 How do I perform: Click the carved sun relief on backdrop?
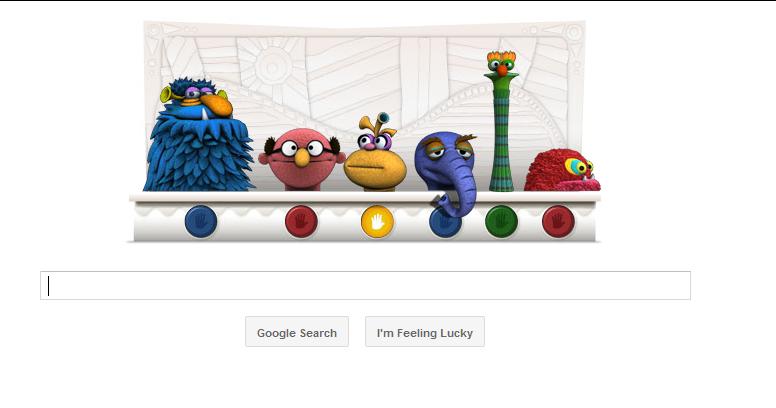[x=271, y=64]
